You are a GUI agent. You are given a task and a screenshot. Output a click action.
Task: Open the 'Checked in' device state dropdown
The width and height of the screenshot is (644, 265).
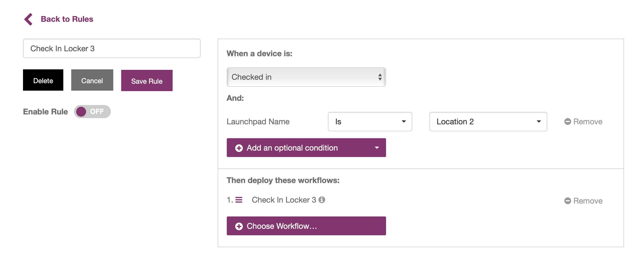[306, 77]
